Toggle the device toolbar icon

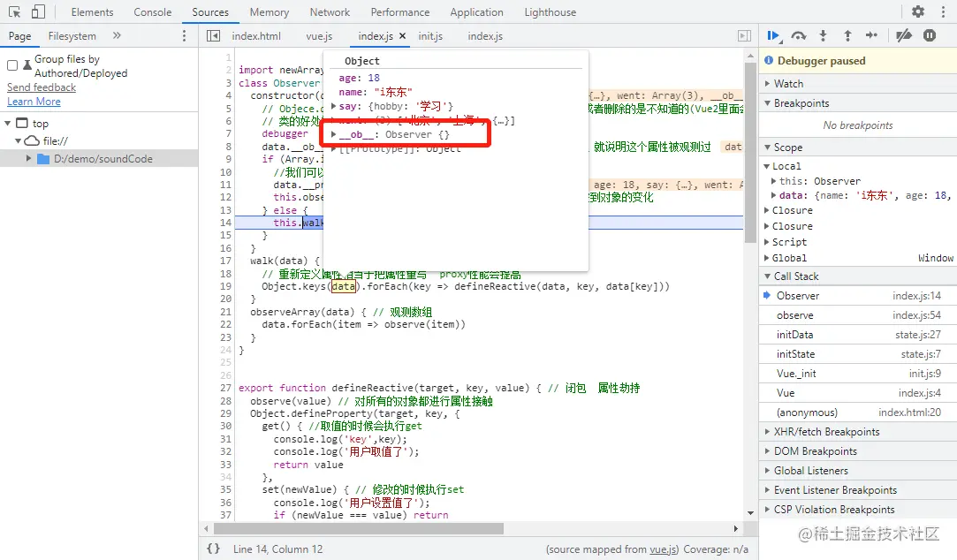(39, 11)
